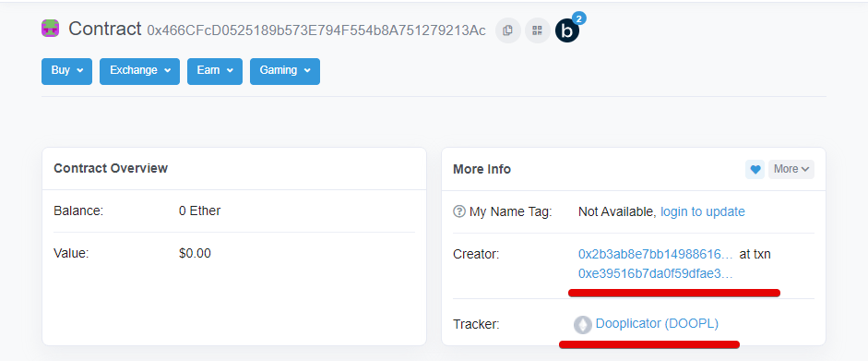Show the QR code for the address
Screen dimensions: 868x361
pos(537,30)
